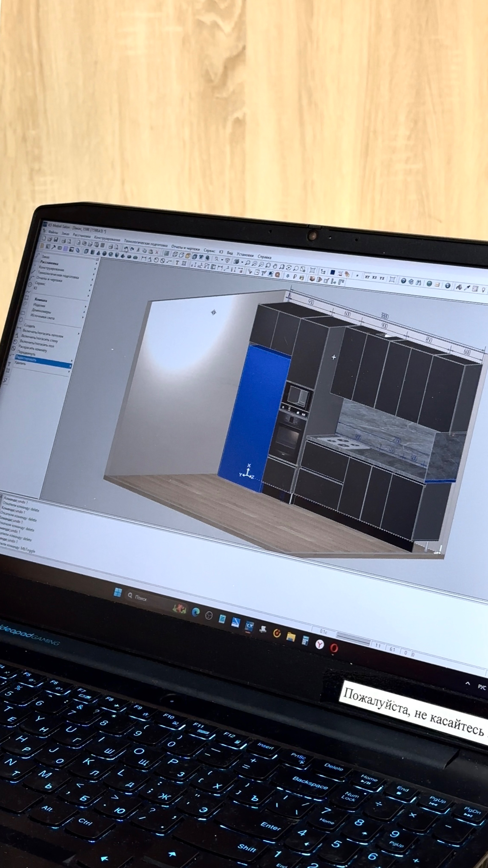Open the Справка menu

coord(264,257)
